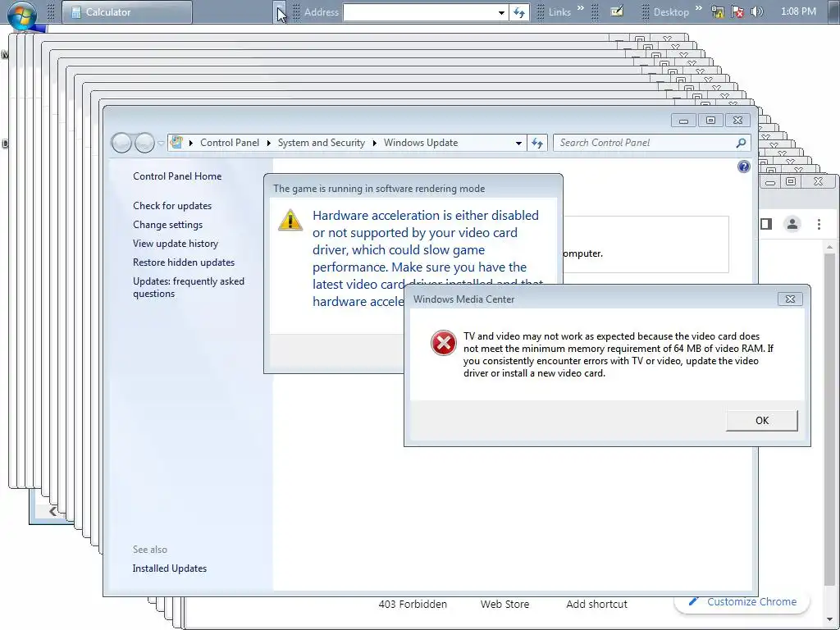The width and height of the screenshot is (840, 630).
Task: Click OK in Windows Media Center dialog
Action: click(x=762, y=421)
